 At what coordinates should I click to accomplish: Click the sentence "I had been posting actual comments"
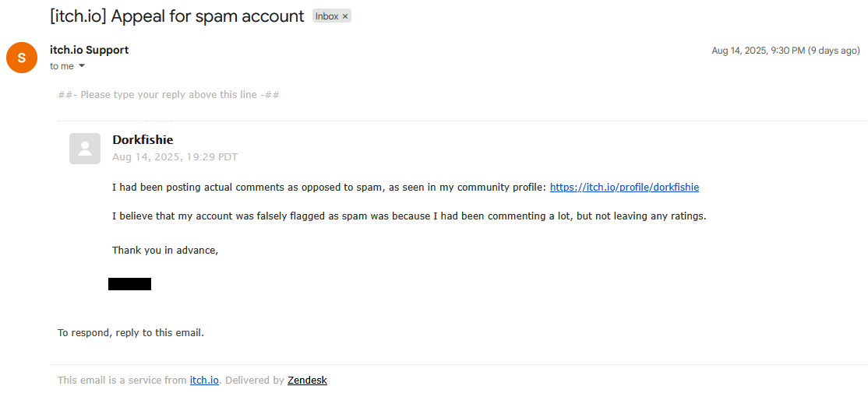point(329,187)
